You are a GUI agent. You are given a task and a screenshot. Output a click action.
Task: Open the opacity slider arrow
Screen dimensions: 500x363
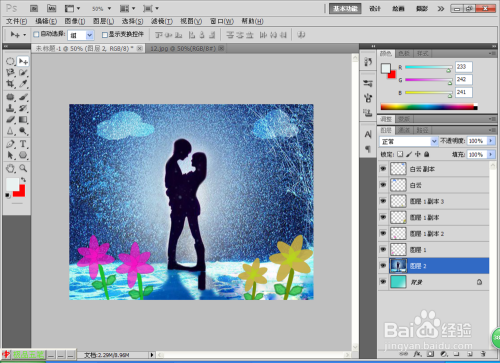pyautogui.click(x=491, y=141)
